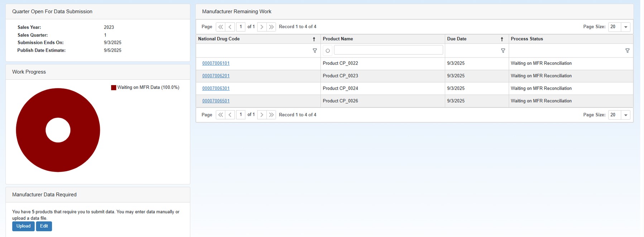Click process status of Product CP_0026 row

click(571, 101)
